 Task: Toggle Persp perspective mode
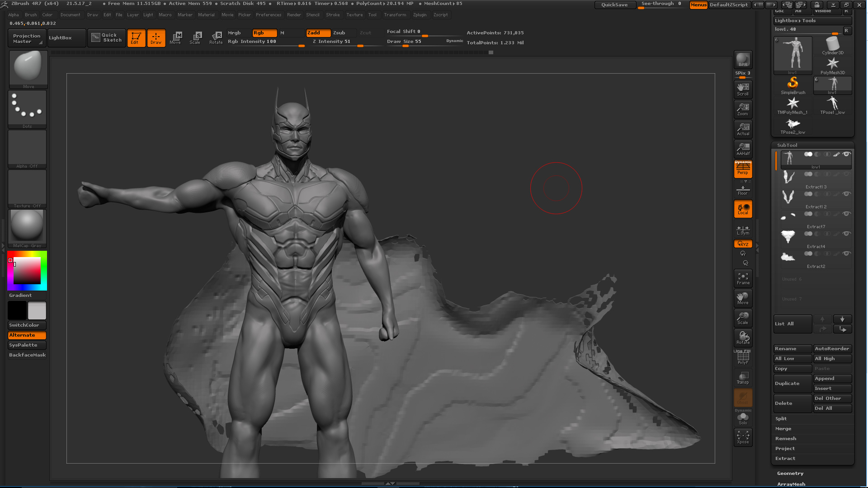(x=743, y=169)
